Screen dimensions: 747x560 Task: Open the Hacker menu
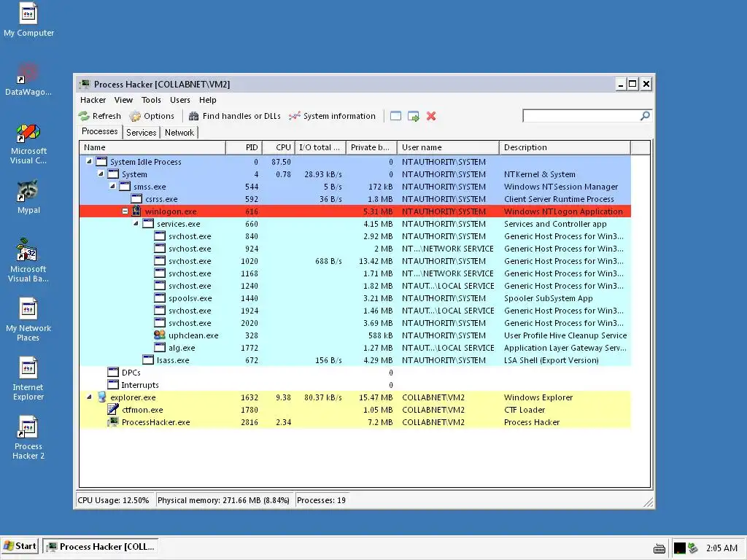pyautogui.click(x=93, y=100)
